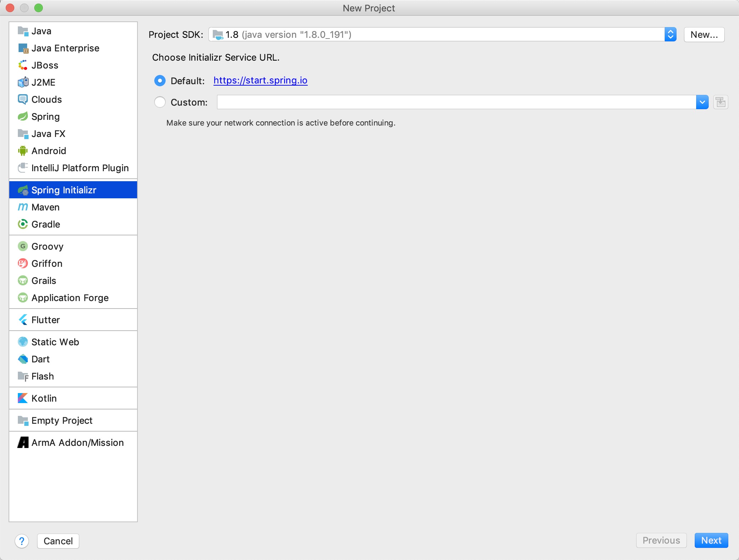Click the Java Enterprise icon
Image resolution: width=739 pixels, height=560 pixels.
coord(23,48)
